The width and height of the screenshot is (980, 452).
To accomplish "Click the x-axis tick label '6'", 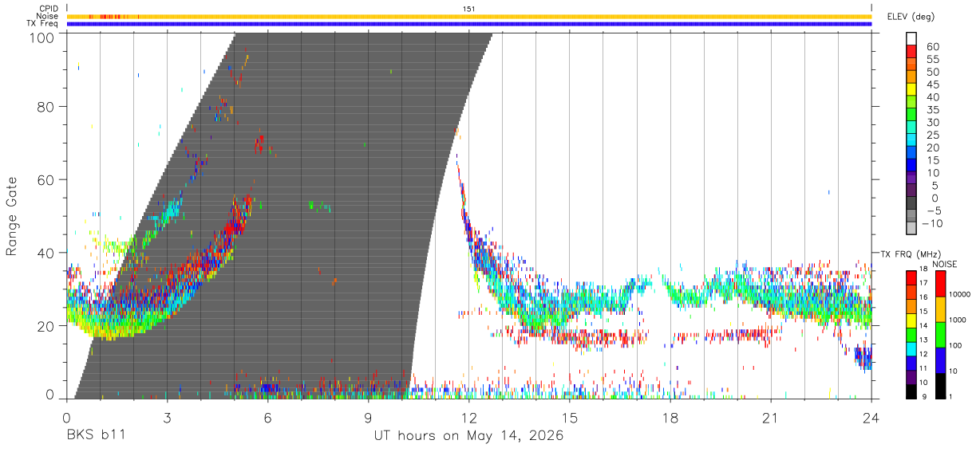I will coord(267,418).
